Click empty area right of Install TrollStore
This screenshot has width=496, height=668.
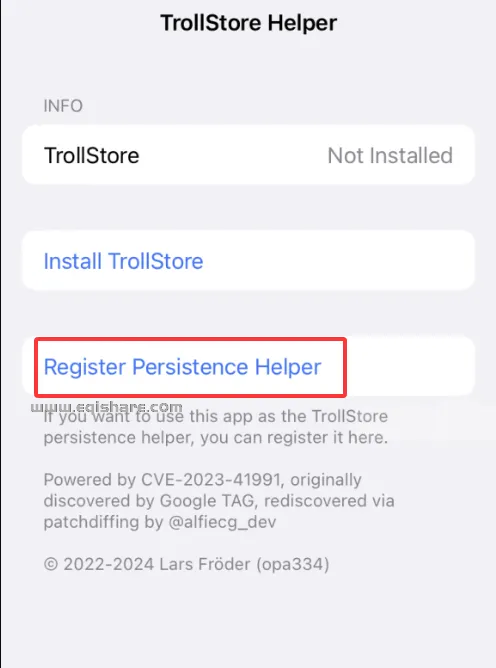339,261
